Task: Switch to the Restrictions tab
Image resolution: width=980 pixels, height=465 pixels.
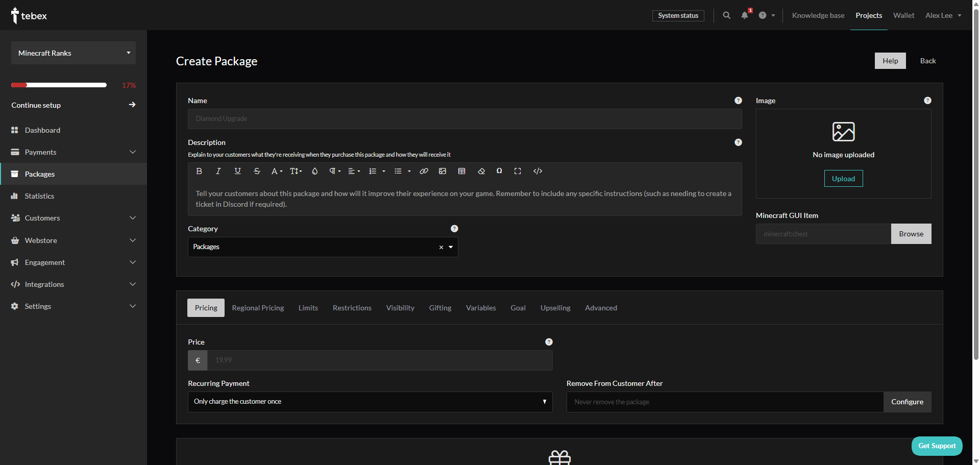Action: coord(352,308)
